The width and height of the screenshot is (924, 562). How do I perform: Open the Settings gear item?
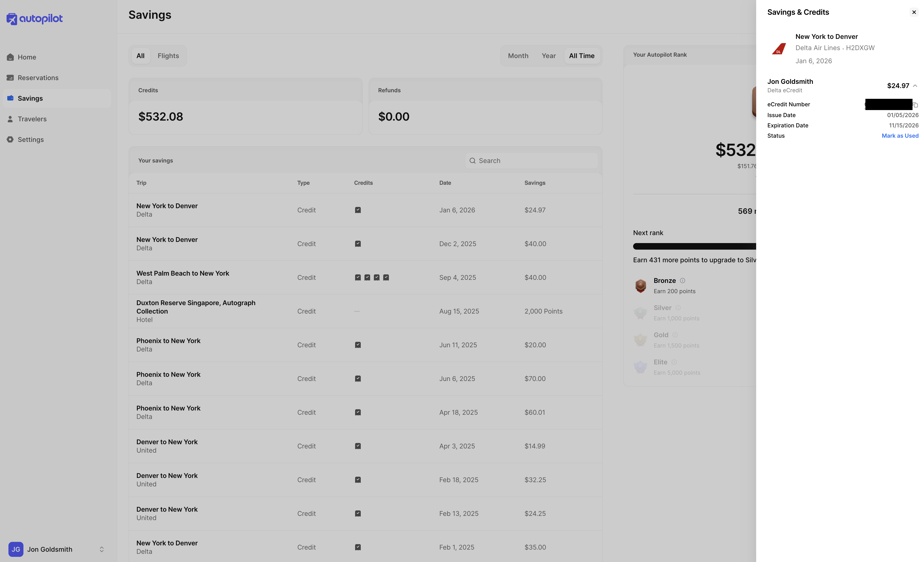(11, 139)
